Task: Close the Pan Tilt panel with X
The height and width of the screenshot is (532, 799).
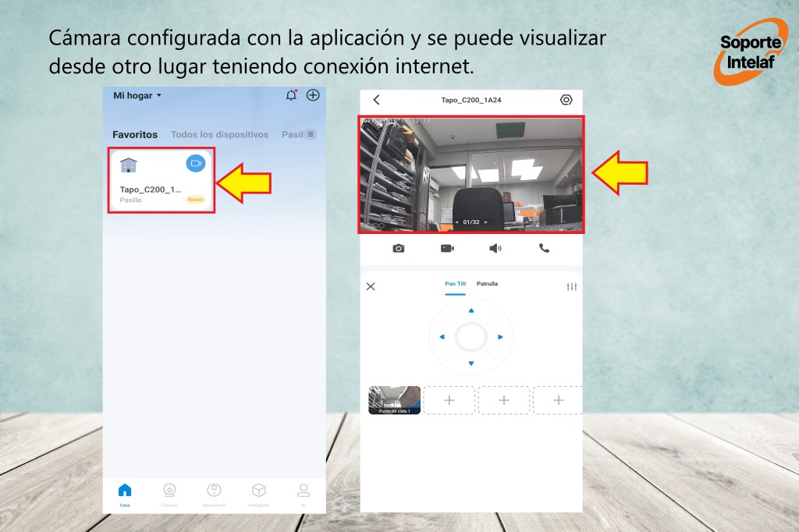Action: coord(371,286)
